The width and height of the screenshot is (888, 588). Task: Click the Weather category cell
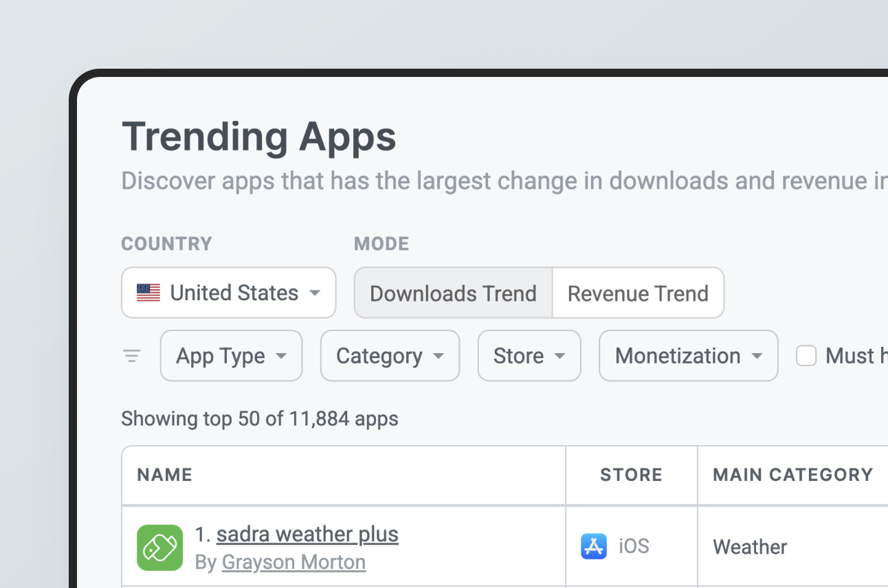click(750, 547)
